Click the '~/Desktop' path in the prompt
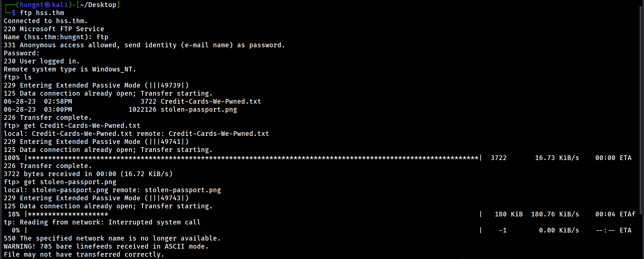The image size is (644, 259). coord(98,5)
